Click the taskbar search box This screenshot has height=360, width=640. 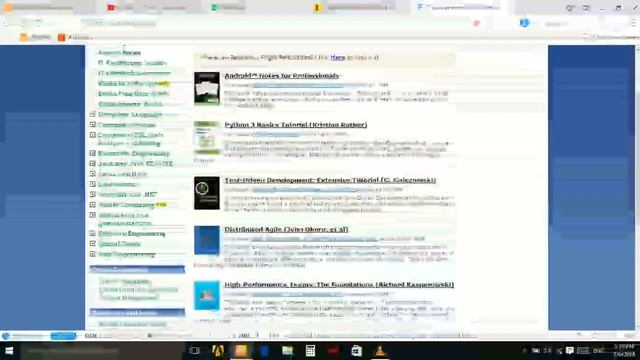coord(102,351)
